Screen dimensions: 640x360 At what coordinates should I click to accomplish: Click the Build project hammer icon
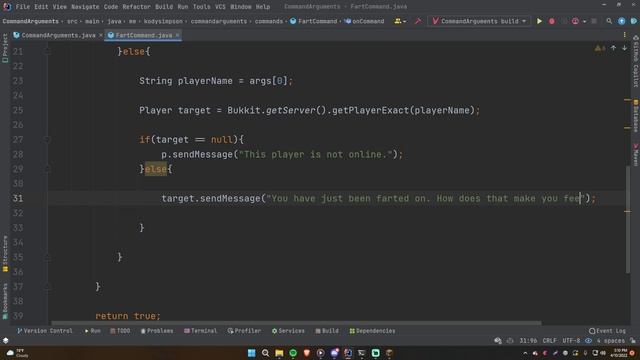(418, 21)
